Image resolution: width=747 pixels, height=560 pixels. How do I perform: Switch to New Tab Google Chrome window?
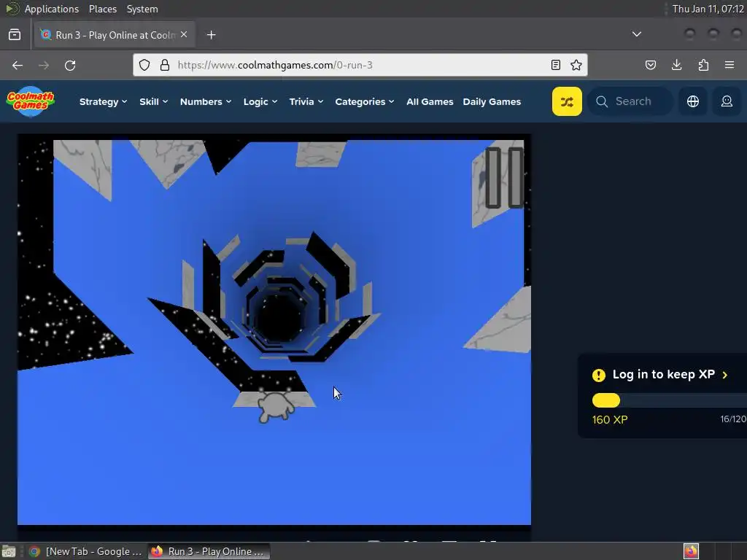86,551
